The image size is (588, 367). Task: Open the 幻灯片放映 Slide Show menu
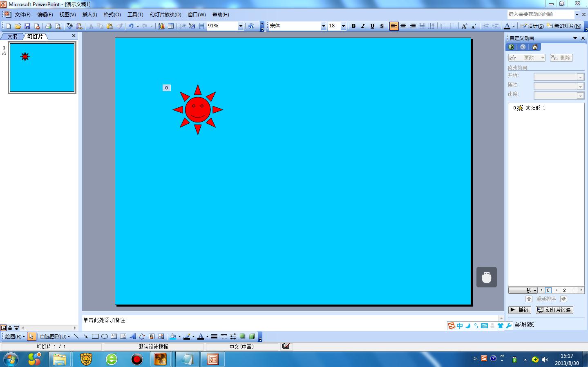tap(165, 15)
